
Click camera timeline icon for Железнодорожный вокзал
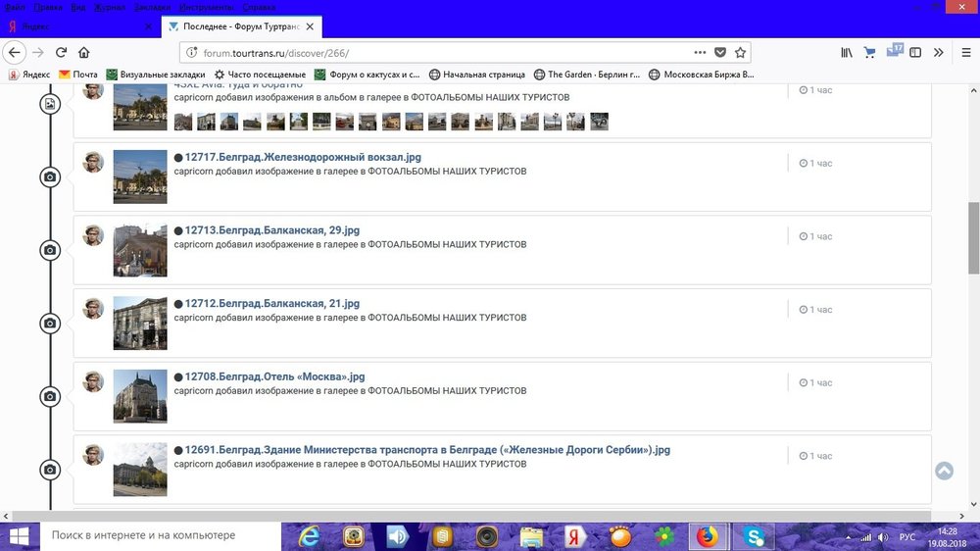coord(50,177)
